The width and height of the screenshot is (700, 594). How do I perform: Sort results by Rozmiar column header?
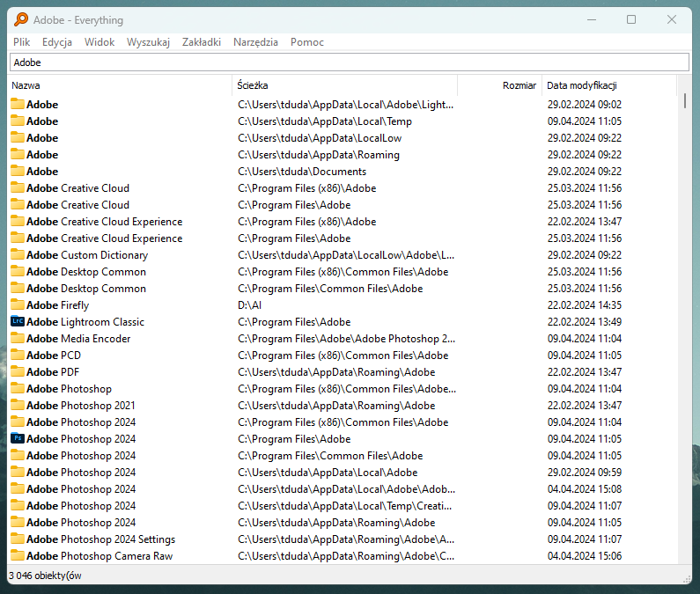coord(499,85)
